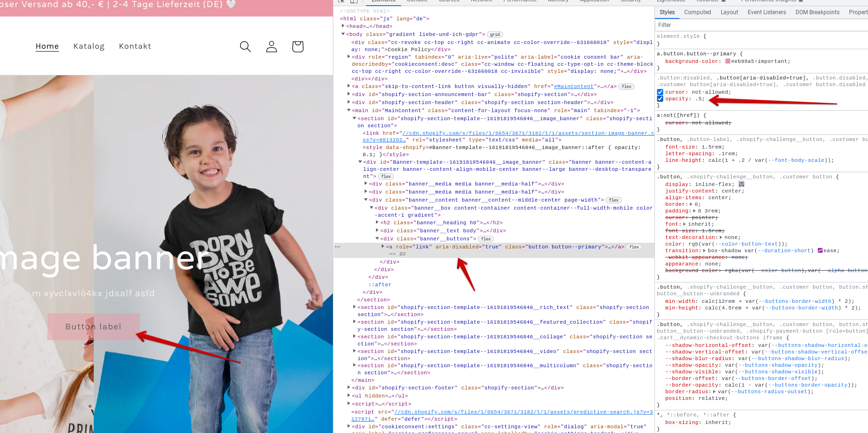This screenshot has height=433, width=868.
Task: Open the account login icon
Action: tap(271, 46)
